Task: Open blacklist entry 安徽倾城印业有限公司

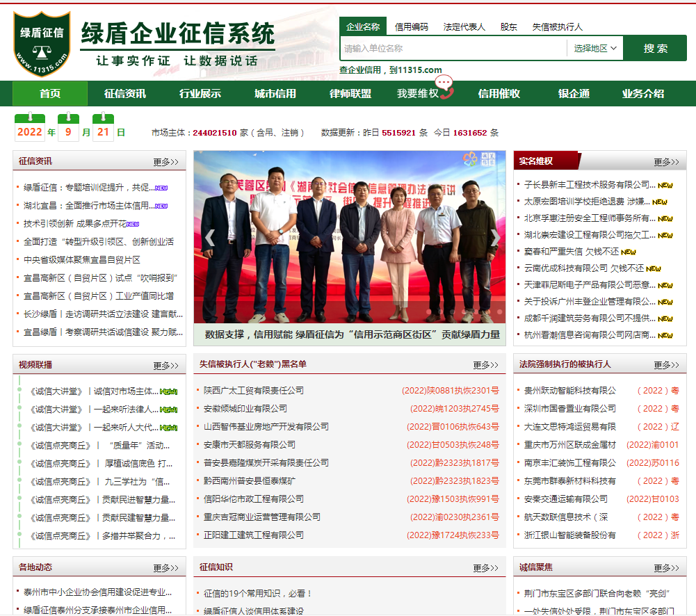Action: coord(245,408)
